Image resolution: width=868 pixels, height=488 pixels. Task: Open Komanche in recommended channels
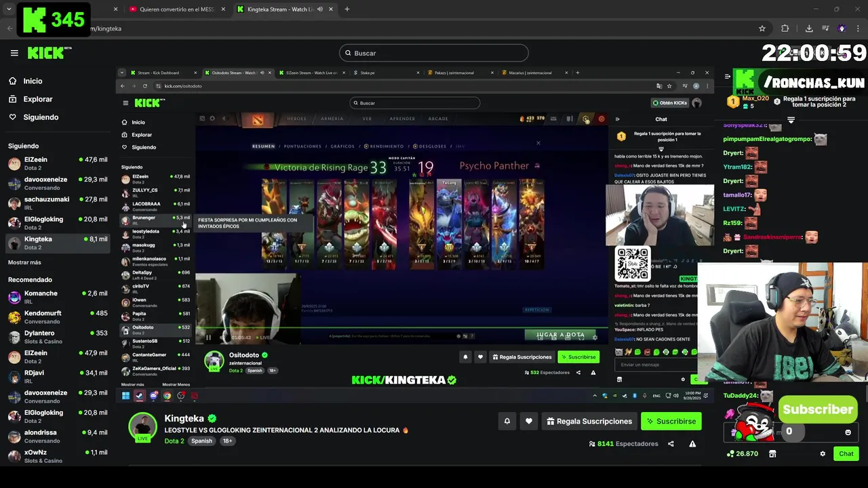tap(58, 297)
